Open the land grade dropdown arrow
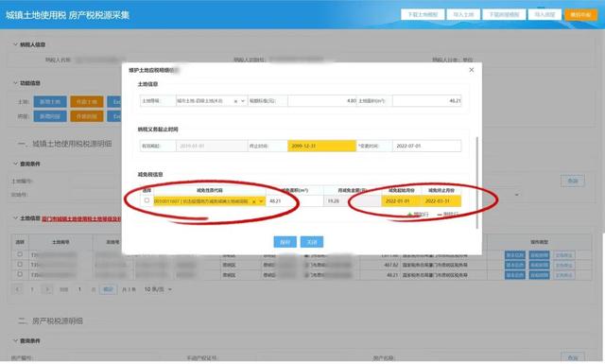Image resolution: width=605 pixels, height=364 pixels. click(x=243, y=101)
